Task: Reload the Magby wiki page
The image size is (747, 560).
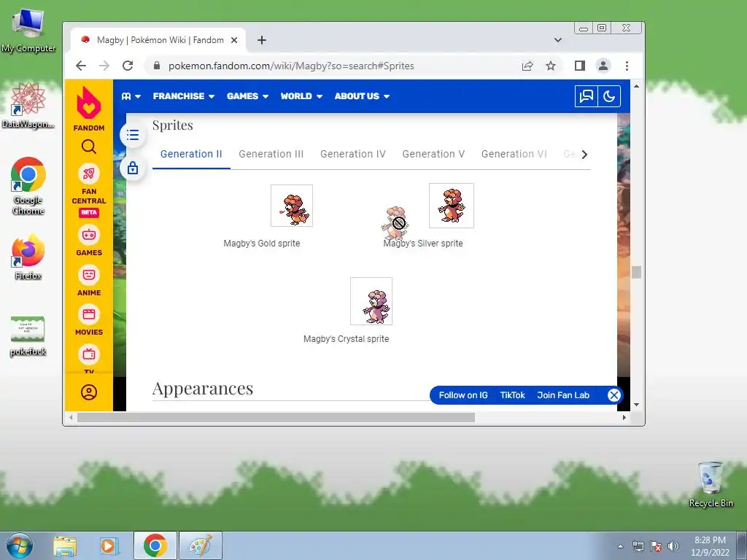Action: click(x=127, y=66)
